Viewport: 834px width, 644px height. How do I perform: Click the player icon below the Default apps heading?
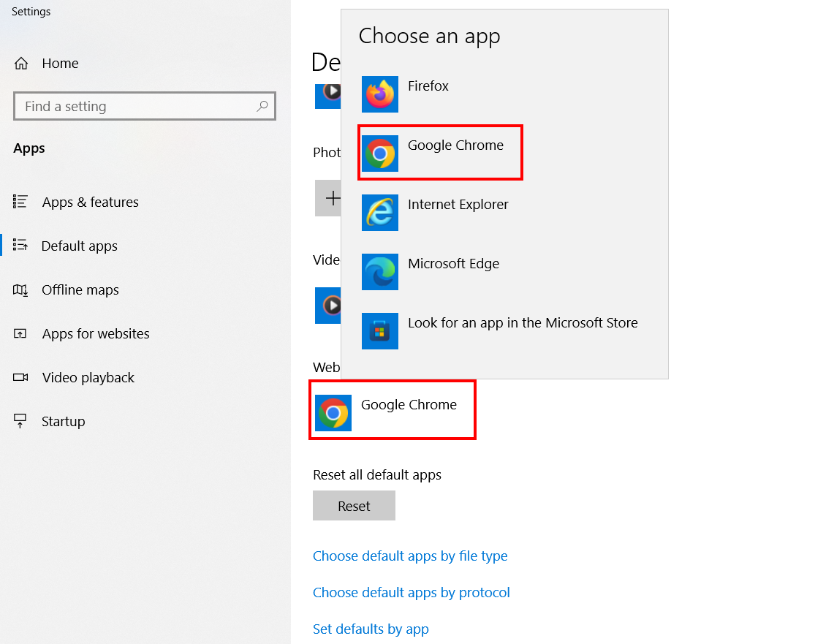(327, 96)
